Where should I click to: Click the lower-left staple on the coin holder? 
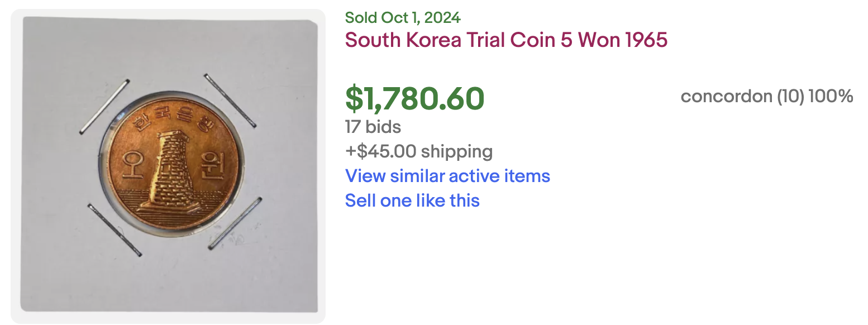coord(114,230)
